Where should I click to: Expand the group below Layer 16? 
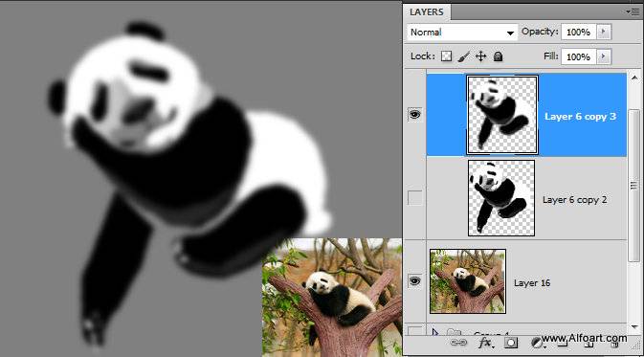pyautogui.click(x=435, y=332)
